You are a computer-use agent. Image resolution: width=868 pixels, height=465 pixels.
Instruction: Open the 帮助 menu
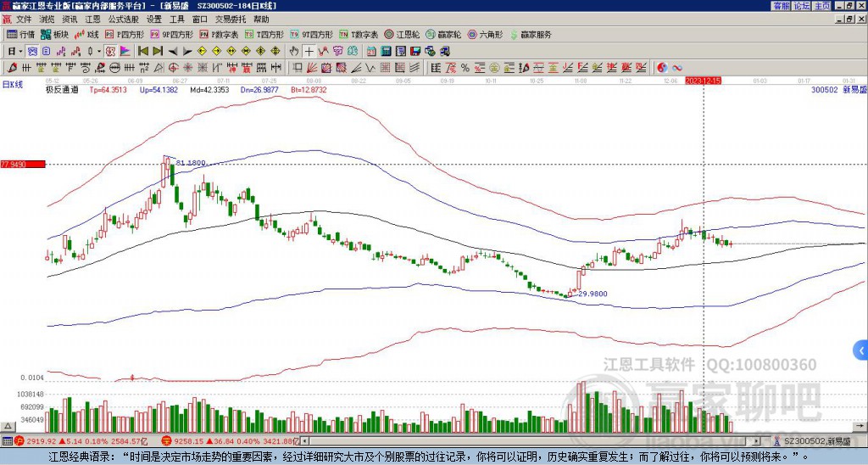click(x=261, y=20)
